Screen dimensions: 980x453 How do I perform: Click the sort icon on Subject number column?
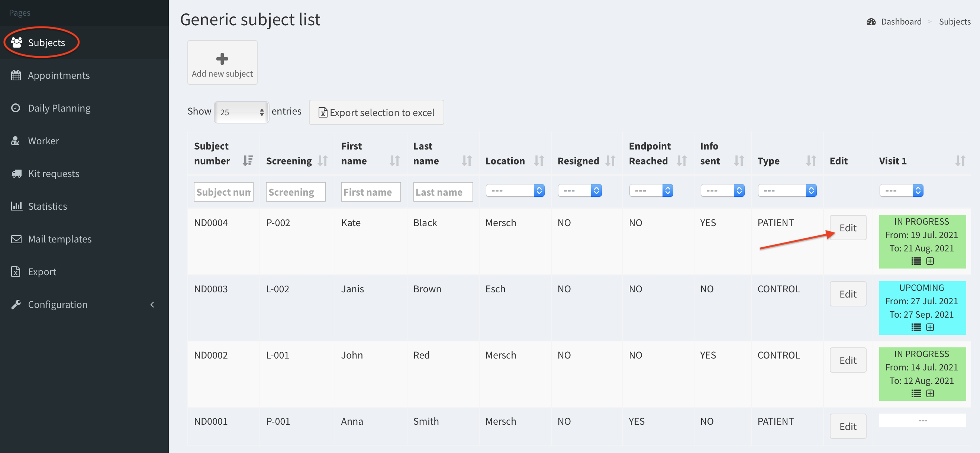pos(248,161)
